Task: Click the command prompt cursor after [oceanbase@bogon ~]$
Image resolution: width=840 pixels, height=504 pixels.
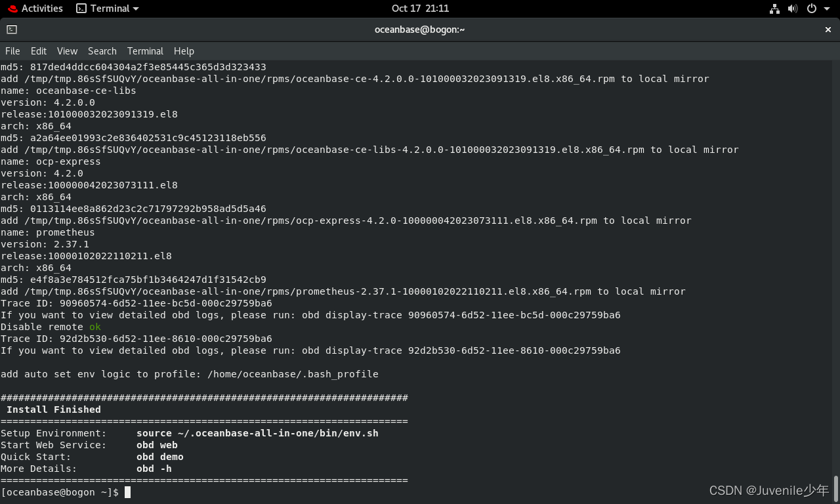Action: 128,492
